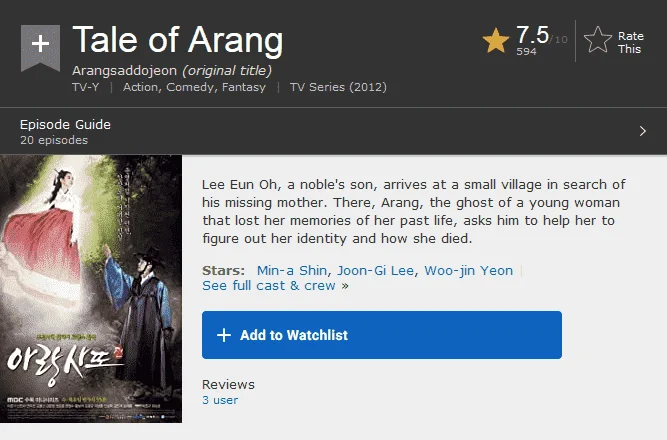Image resolution: width=667 pixels, height=440 pixels.
Task: Open Woo-jin Yeon's profile link
Action: (x=469, y=271)
